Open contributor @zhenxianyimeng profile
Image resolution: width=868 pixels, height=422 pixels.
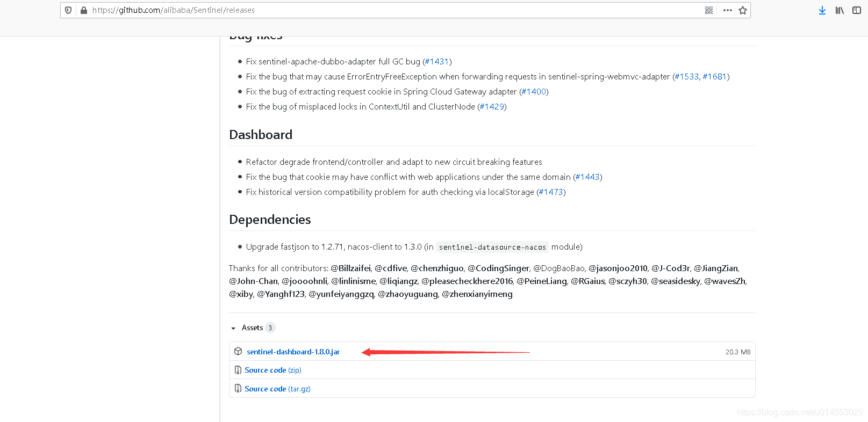(x=477, y=294)
